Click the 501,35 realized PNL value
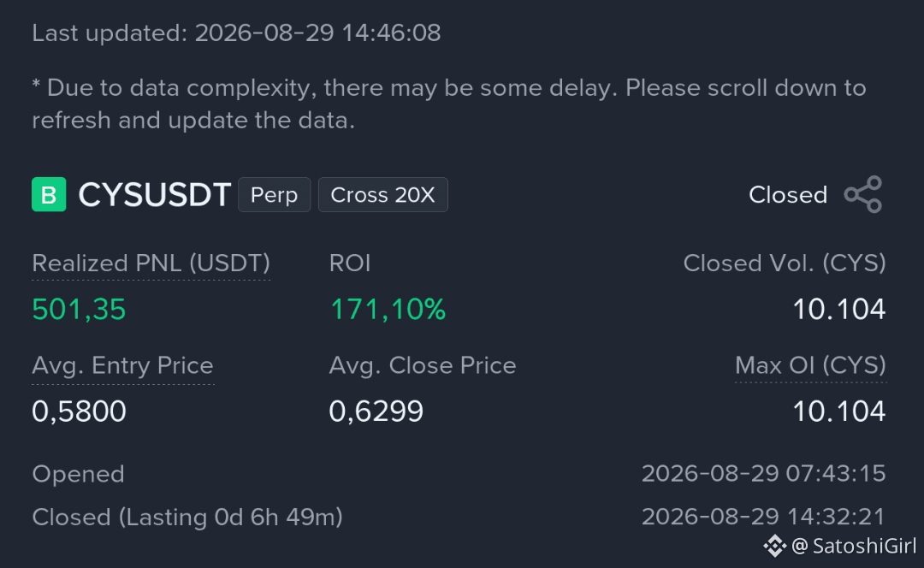The width and height of the screenshot is (924, 568). pos(79,310)
